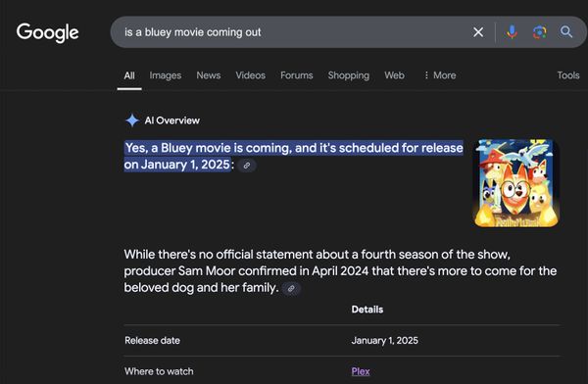Viewport: 588px width, 384px height.
Task: Select the Videos tab
Action: coord(251,75)
